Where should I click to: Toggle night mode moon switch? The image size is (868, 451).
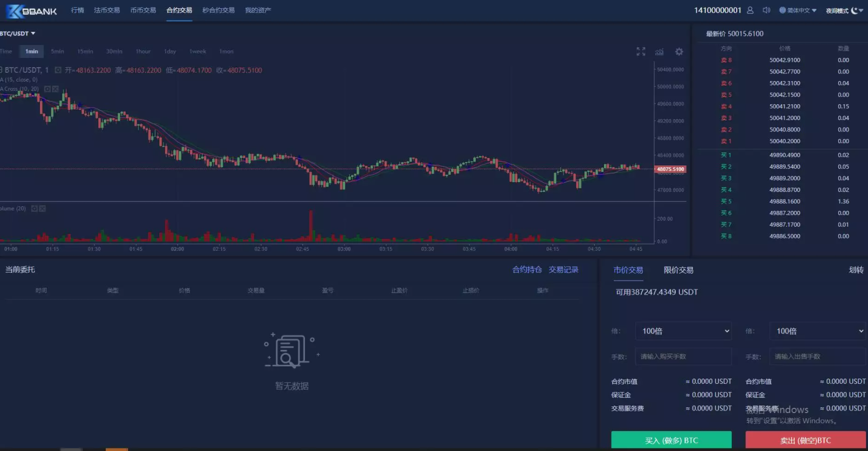click(x=856, y=10)
